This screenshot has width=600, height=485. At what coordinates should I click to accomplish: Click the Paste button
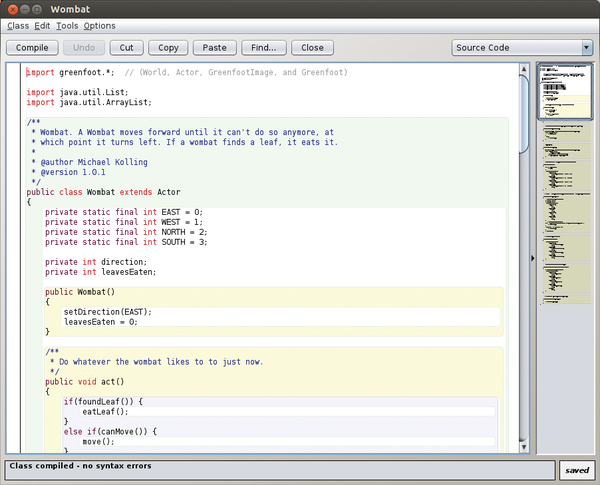tap(214, 48)
